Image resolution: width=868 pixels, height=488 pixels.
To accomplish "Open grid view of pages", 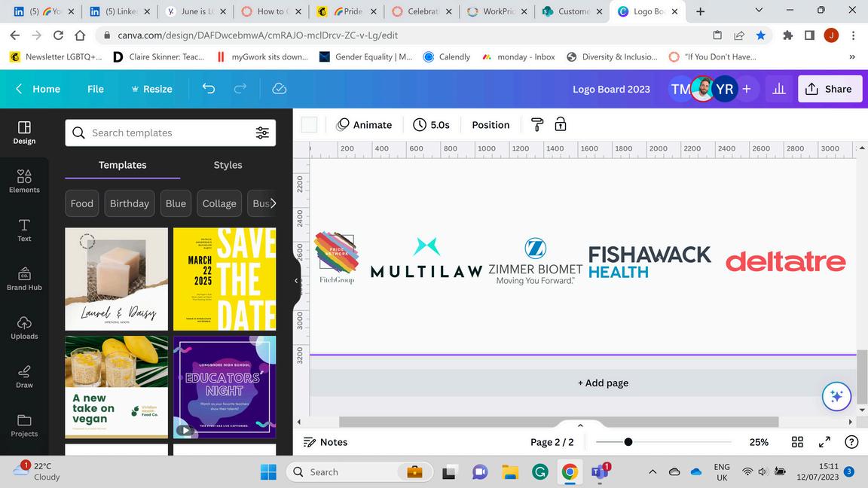I will click(797, 441).
